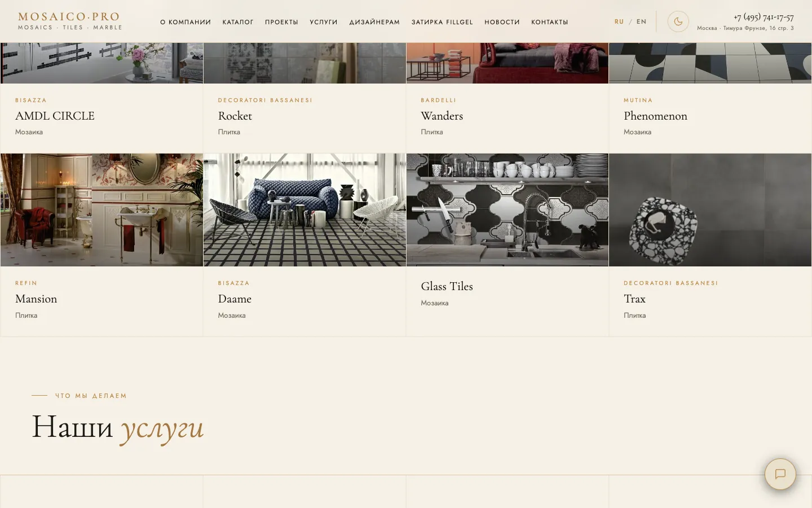
Task: Open the chat widget bubble icon
Action: click(x=780, y=474)
